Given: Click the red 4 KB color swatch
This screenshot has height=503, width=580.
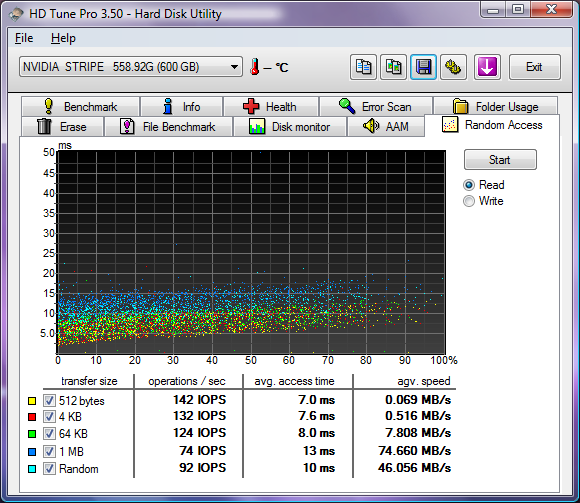Looking at the screenshot, I should point(32,417).
